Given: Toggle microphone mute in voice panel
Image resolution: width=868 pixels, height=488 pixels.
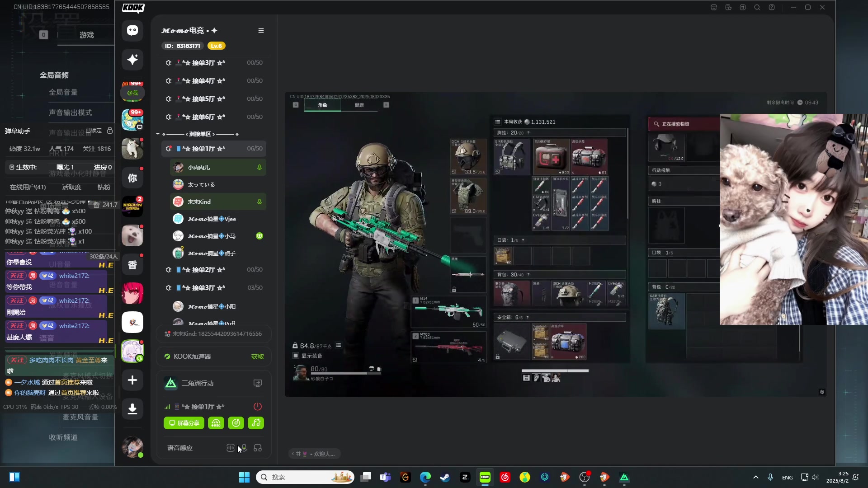Looking at the screenshot, I should [x=244, y=448].
